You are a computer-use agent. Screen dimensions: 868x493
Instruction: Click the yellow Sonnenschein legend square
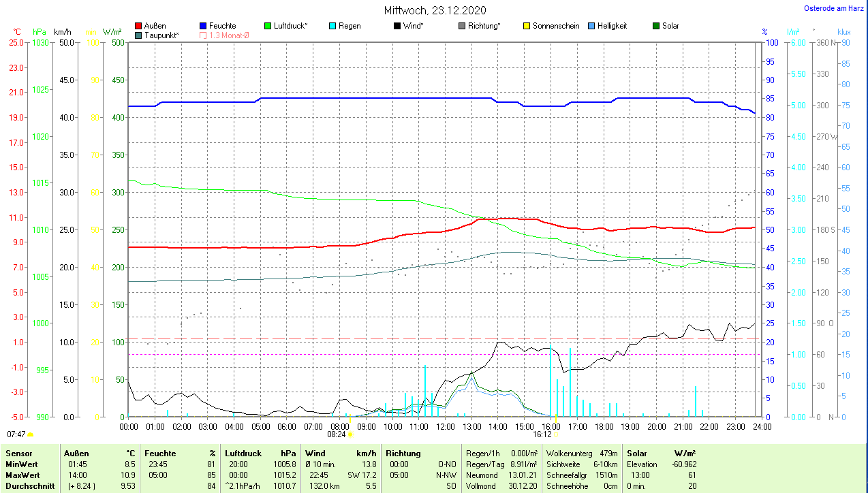pyautogui.click(x=527, y=27)
